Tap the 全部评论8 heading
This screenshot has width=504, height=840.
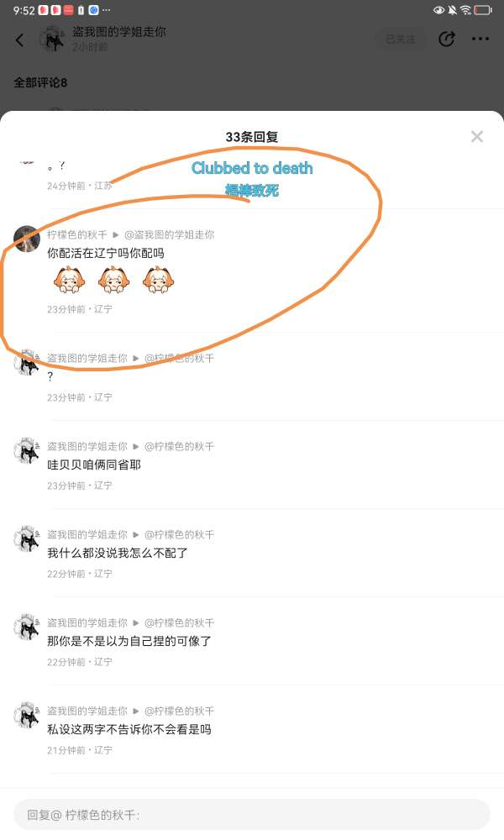[x=40, y=82]
